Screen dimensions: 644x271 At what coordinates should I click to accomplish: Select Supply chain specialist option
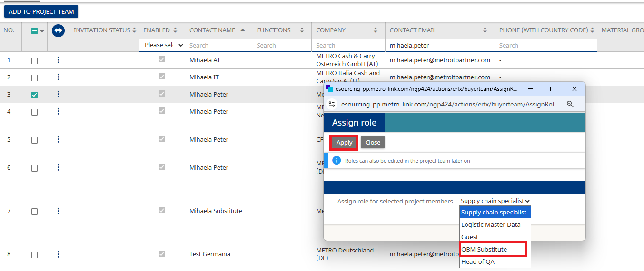495,212
